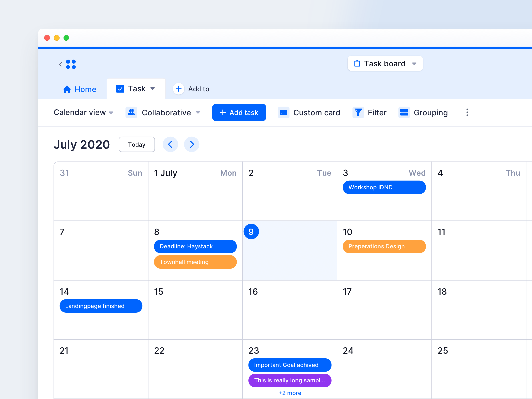Click the Add to plus icon
The image size is (532, 399).
pos(179,89)
